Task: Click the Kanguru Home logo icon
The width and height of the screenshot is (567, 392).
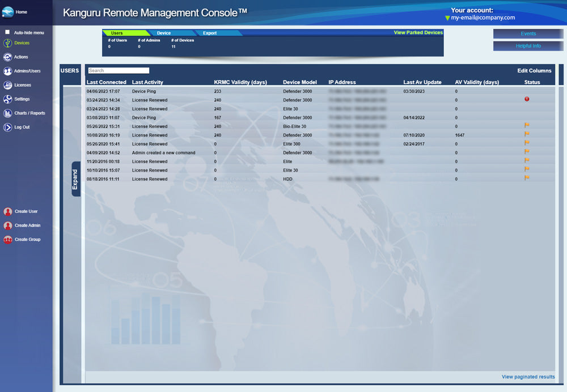Action: (x=7, y=12)
